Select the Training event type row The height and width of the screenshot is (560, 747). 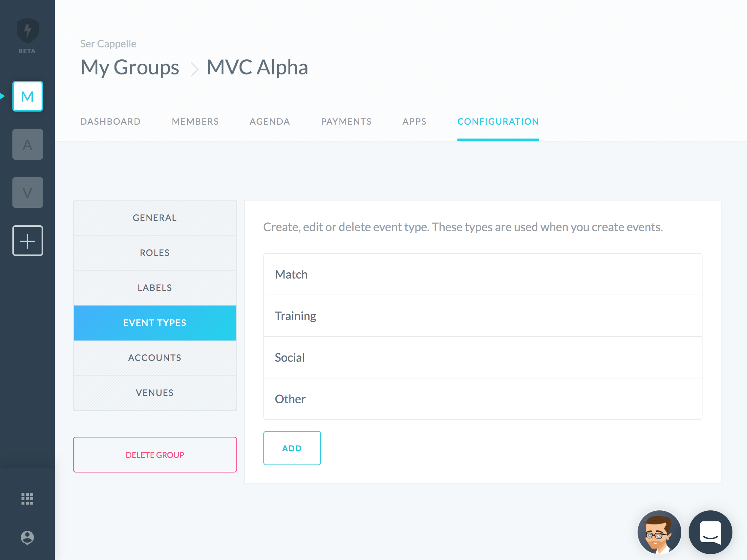tap(483, 316)
